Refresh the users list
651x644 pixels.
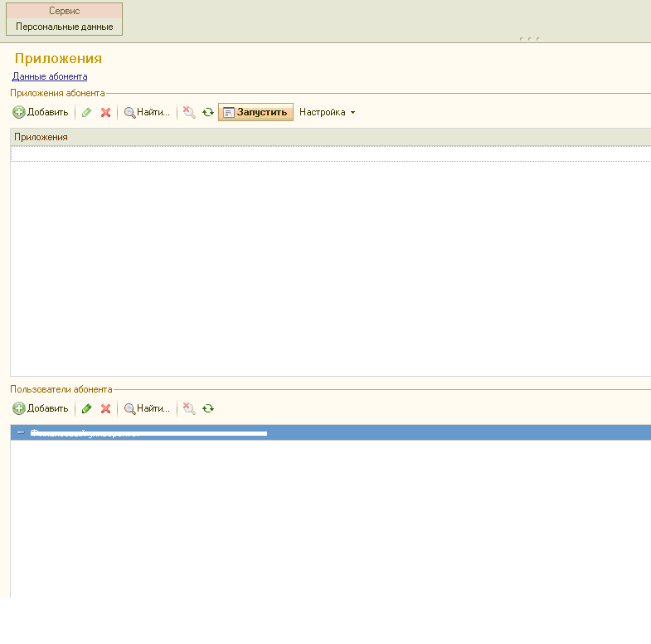[x=208, y=408]
